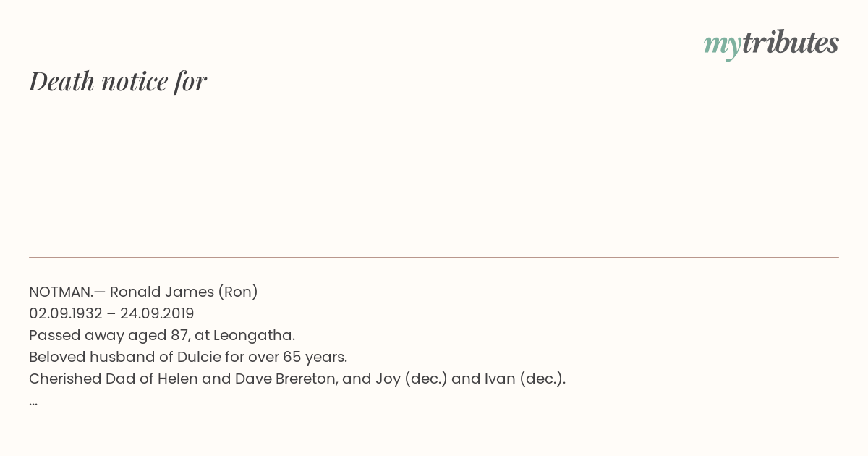This screenshot has height=456, width=868.
Task: Click the horizontal divider line
Action: (x=434, y=257)
